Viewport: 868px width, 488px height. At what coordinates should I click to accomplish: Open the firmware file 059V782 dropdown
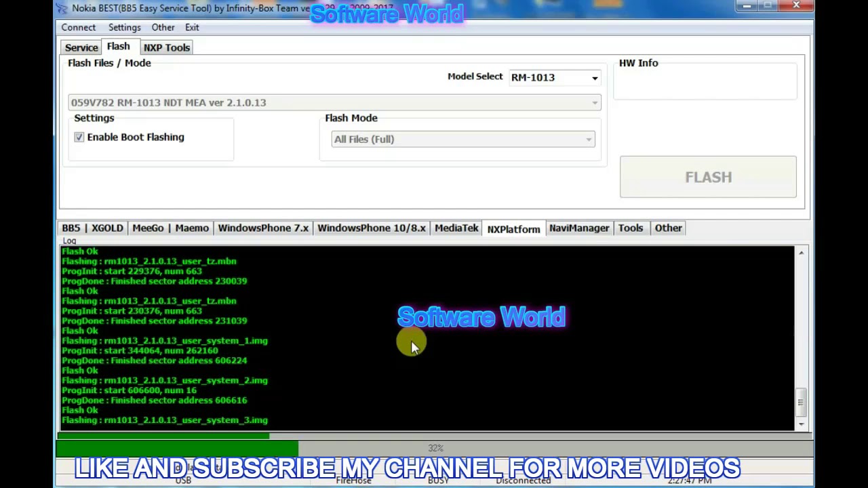pyautogui.click(x=334, y=102)
